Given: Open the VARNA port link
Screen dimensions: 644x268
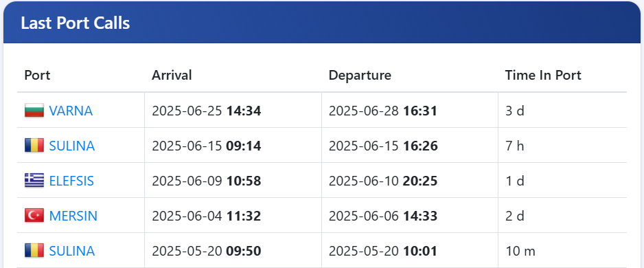Looking at the screenshot, I should point(71,111).
